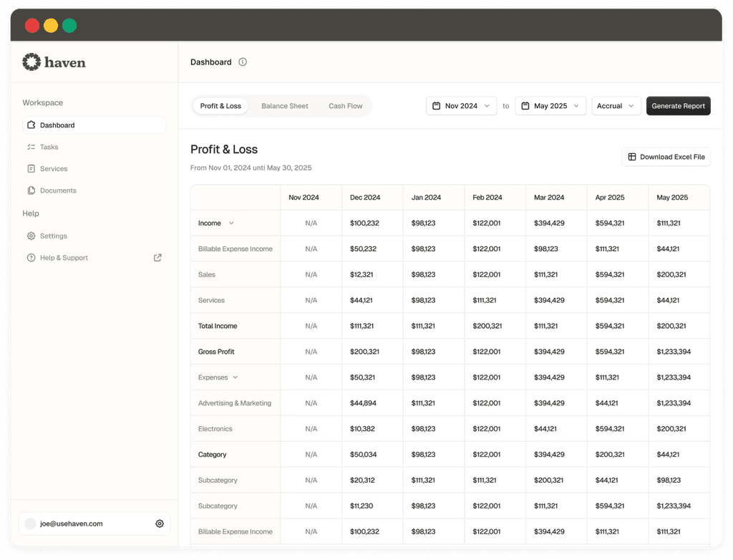
Task: Click the external link icon for Help & Support
Action: 157,258
